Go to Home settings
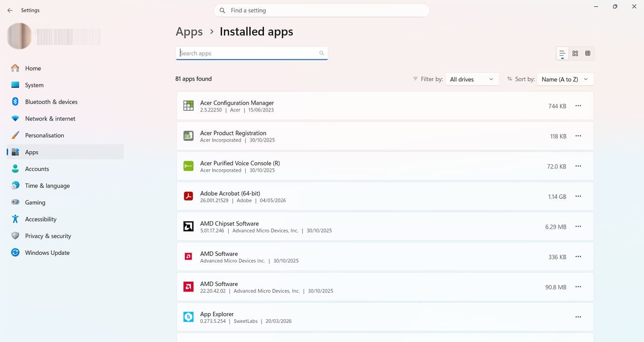The height and width of the screenshot is (342, 644). coord(65,68)
